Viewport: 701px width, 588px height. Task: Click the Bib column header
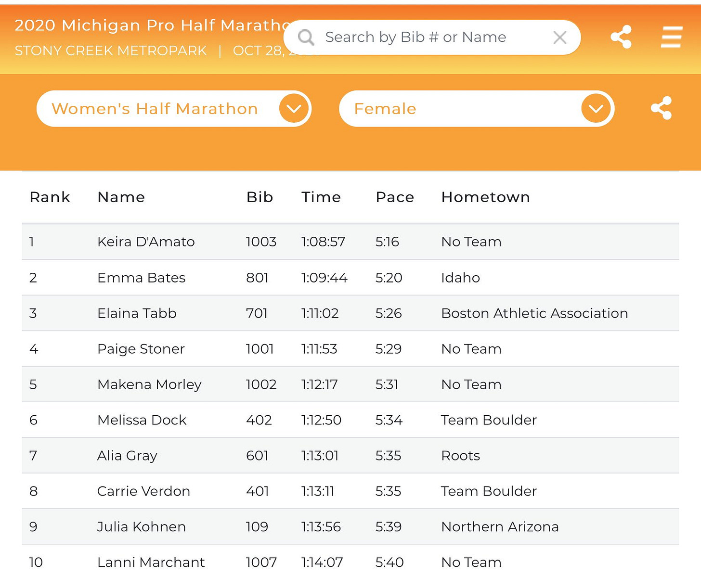click(x=260, y=197)
